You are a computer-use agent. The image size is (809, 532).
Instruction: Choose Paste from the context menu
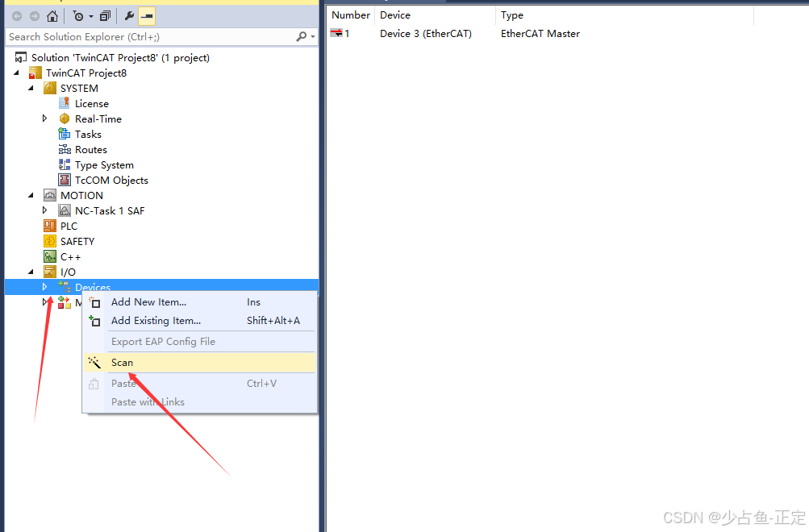[x=200, y=384]
